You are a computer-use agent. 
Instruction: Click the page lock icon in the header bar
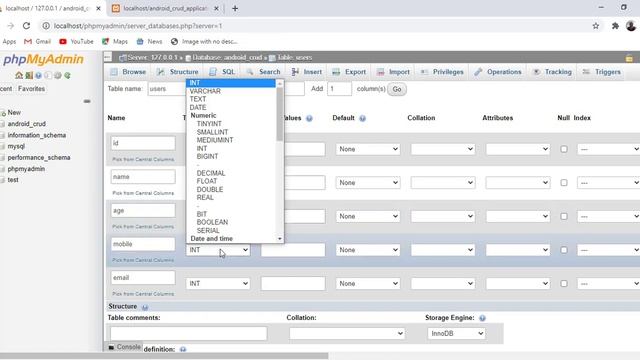click(x=629, y=58)
